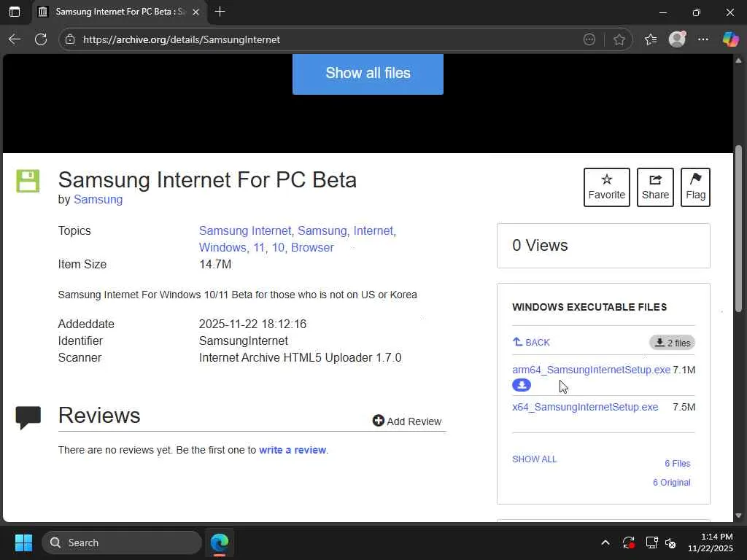Click the green floppy software icon

28,181
